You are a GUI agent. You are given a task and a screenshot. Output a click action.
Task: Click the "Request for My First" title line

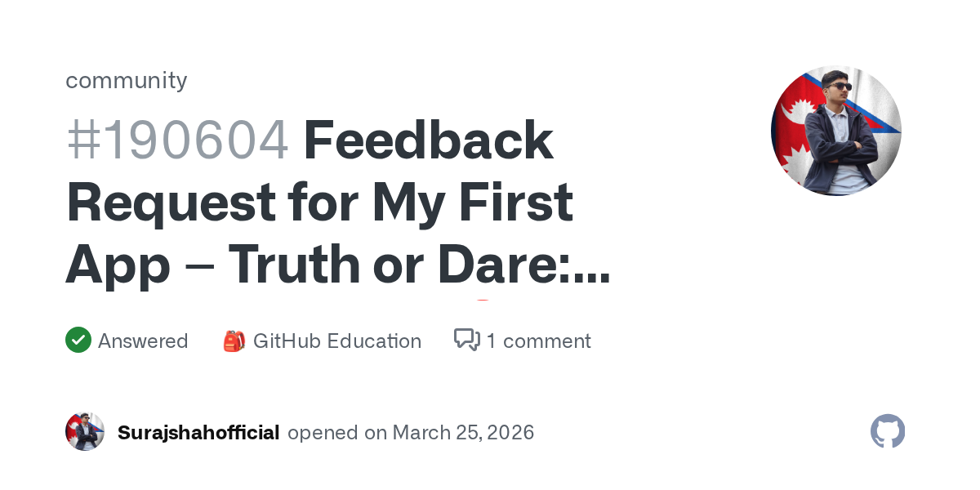319,202
